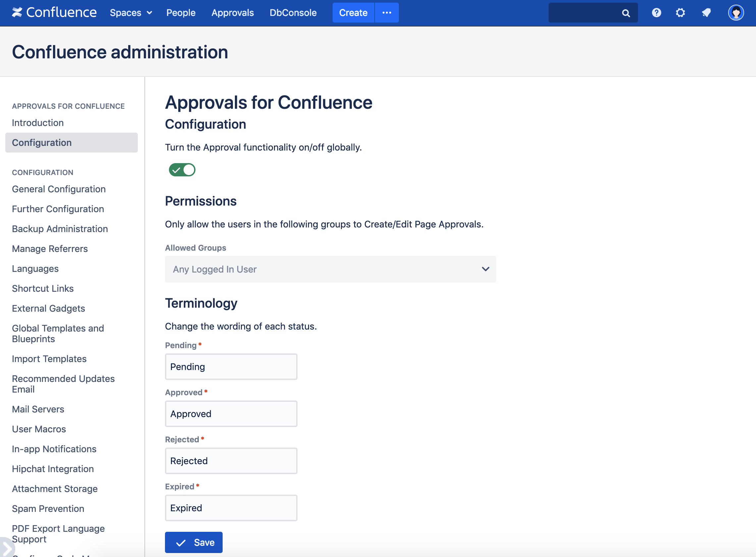
Task: Click the Allowed Groups dropdown chevron arrow
Action: pos(485,269)
